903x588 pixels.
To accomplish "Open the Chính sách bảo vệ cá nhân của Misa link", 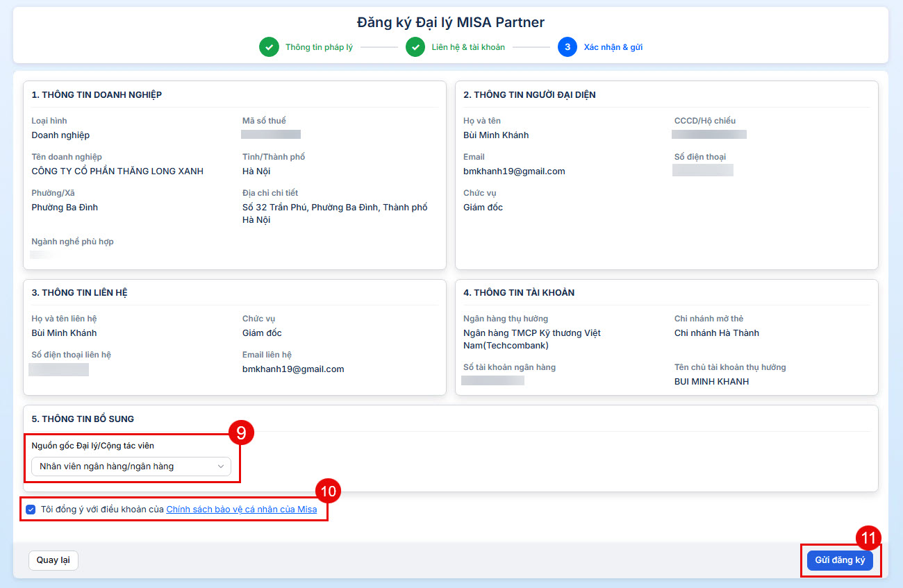I will coord(242,510).
